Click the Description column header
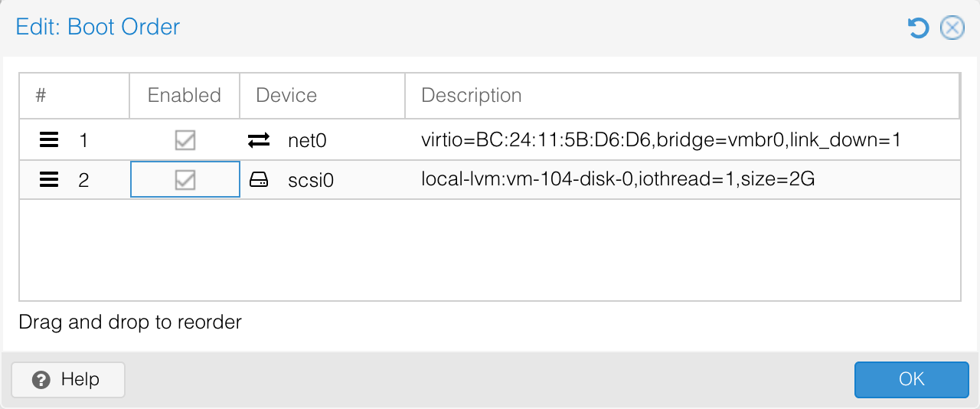Screen dimensions: 980x409 pyautogui.click(x=681, y=96)
